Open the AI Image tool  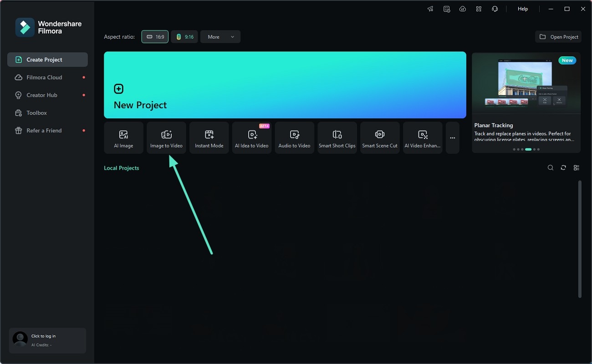click(x=123, y=138)
